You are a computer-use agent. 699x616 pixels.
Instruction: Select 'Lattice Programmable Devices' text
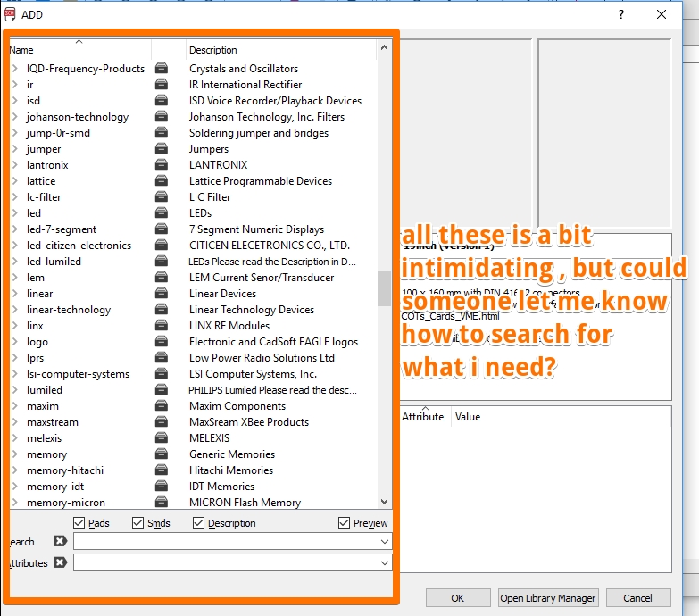261,181
